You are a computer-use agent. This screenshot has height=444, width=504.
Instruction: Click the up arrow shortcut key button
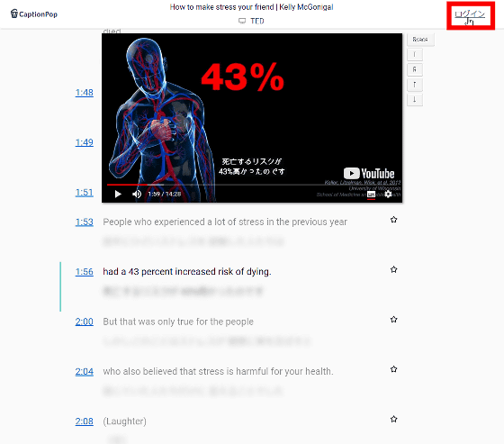[x=415, y=85]
